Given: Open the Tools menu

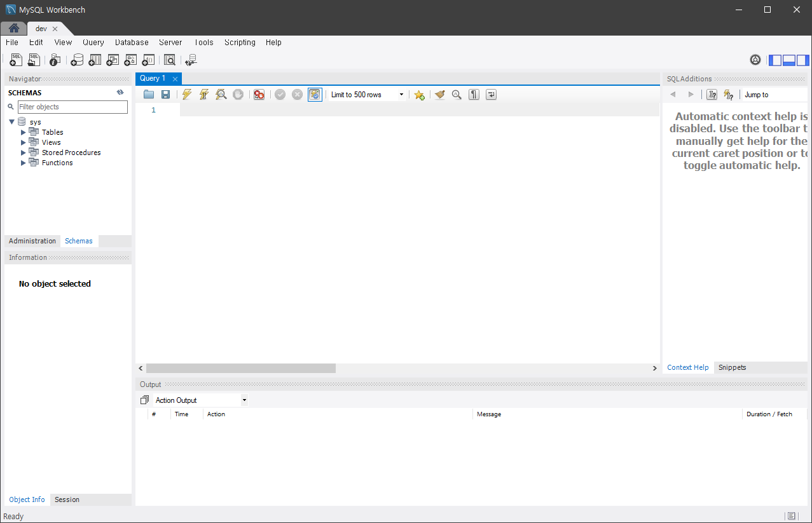Looking at the screenshot, I should [203, 43].
